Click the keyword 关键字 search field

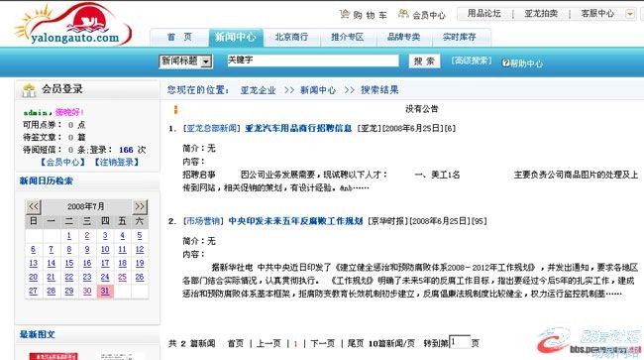pos(312,60)
